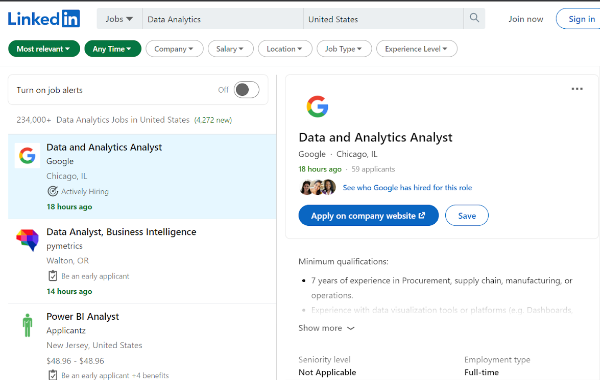This screenshot has width=600, height=380.
Task: Click pymetrics company name
Action: (x=64, y=246)
